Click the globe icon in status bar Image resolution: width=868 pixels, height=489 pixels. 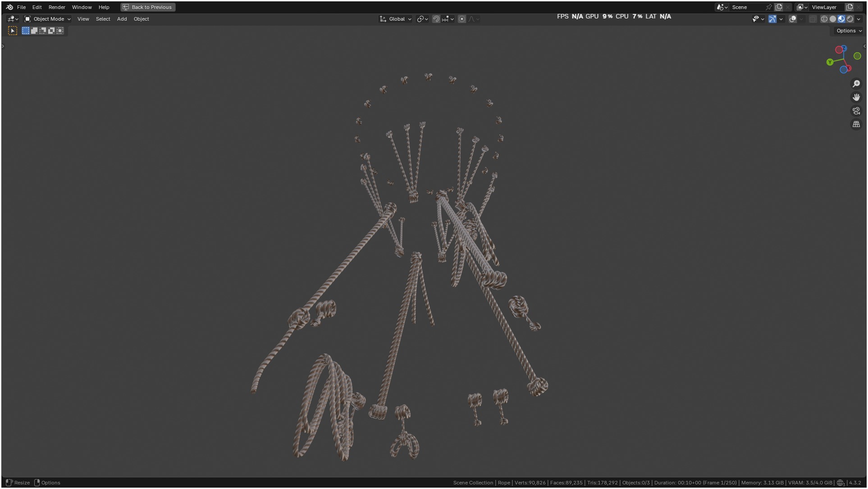click(841, 483)
